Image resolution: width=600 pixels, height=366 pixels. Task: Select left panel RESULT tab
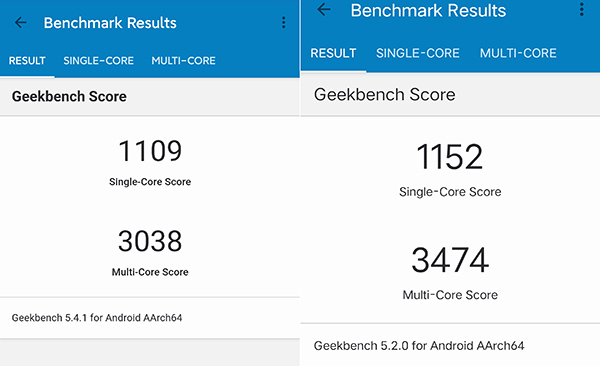click(x=27, y=60)
